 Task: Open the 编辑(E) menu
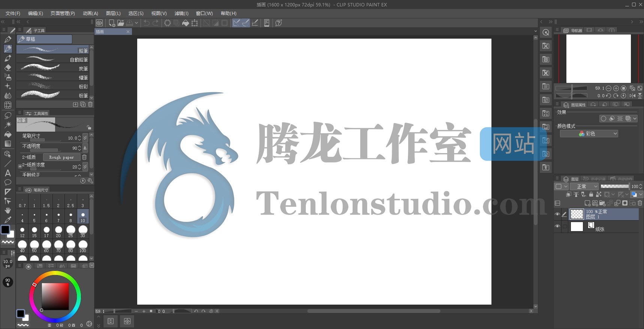[36, 13]
